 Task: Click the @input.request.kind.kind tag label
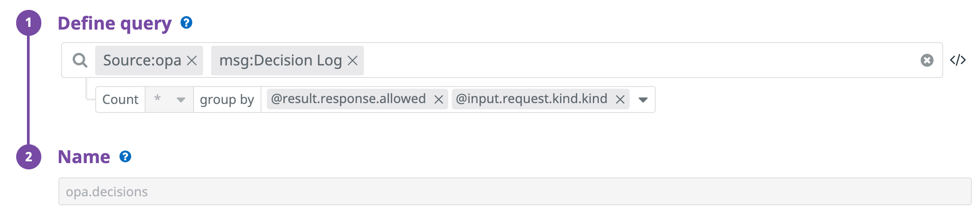[531, 99]
